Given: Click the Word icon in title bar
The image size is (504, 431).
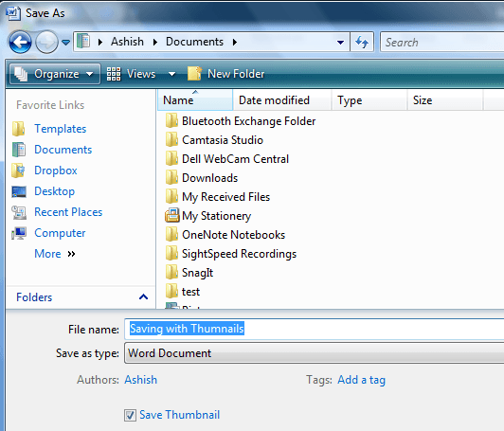Looking at the screenshot, I should [13, 13].
